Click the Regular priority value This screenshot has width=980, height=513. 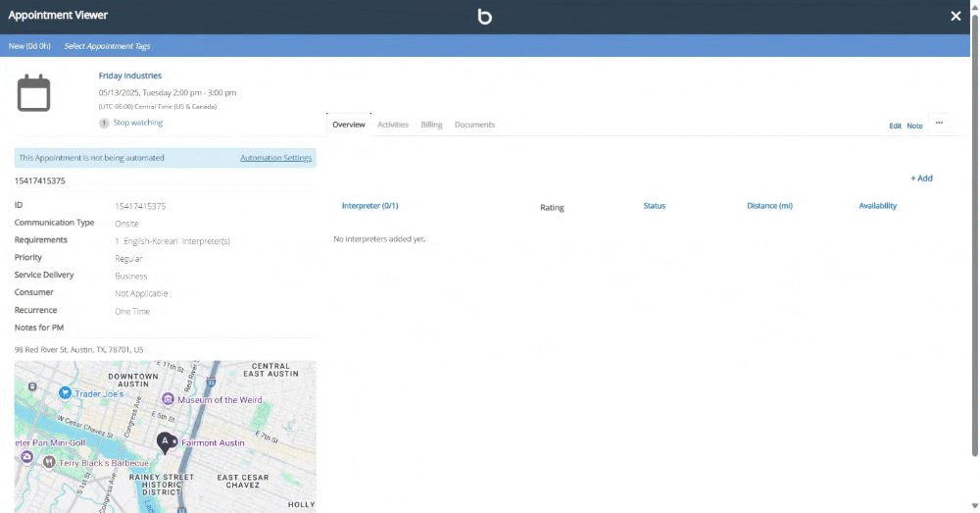coord(128,258)
